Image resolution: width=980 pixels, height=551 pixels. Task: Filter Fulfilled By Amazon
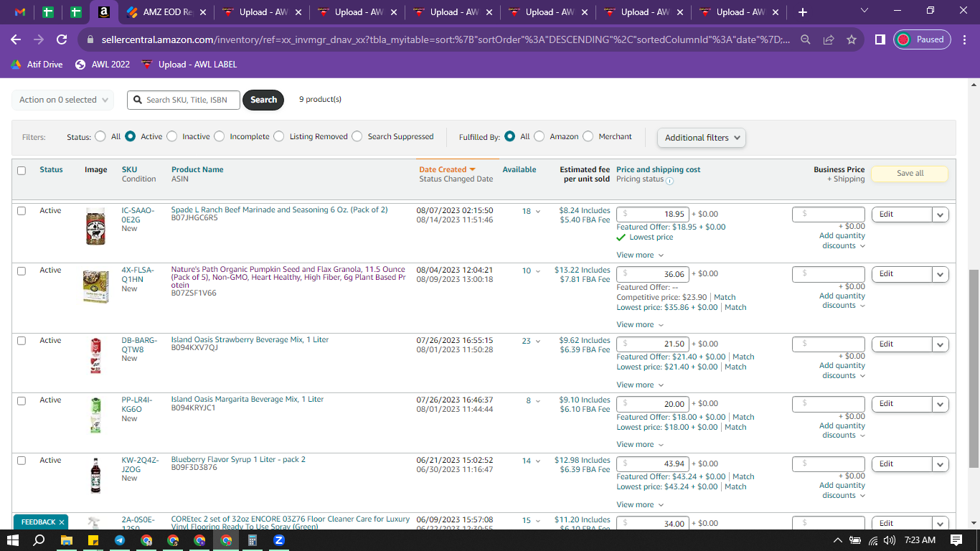coord(540,136)
